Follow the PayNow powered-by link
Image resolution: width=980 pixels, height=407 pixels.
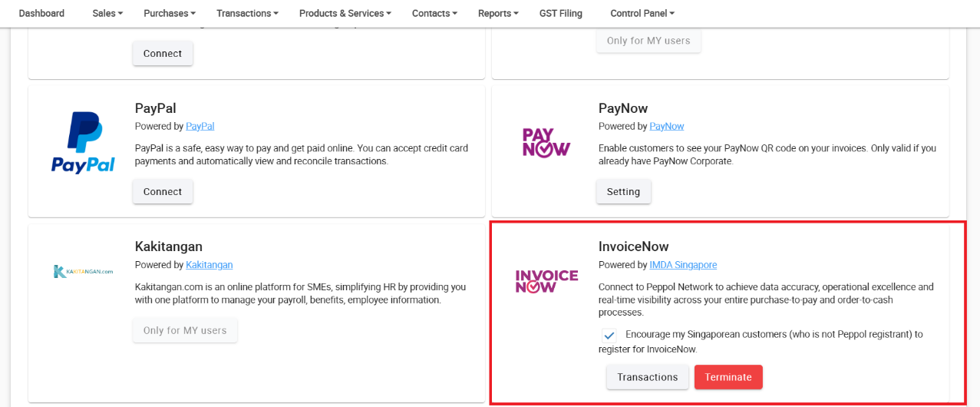[x=667, y=126]
